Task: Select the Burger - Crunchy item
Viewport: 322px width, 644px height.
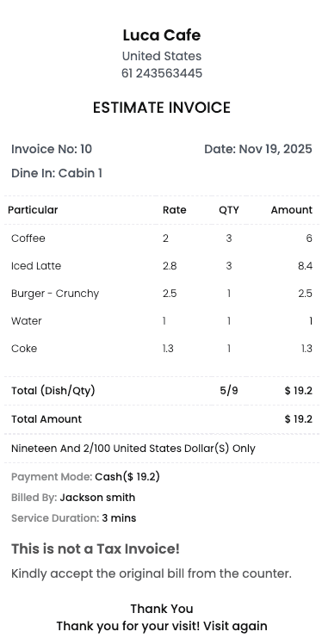Action: pos(55,294)
